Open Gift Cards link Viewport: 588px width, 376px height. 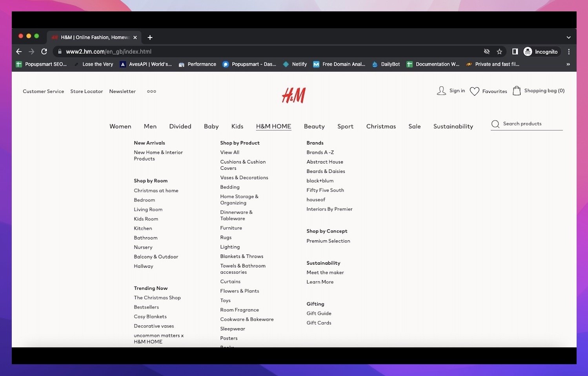click(319, 323)
